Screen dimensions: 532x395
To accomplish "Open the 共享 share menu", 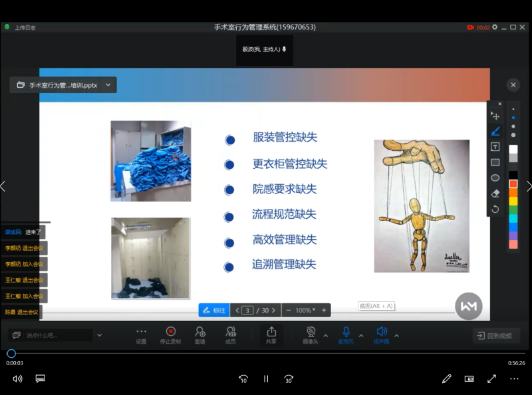I will [x=271, y=334].
